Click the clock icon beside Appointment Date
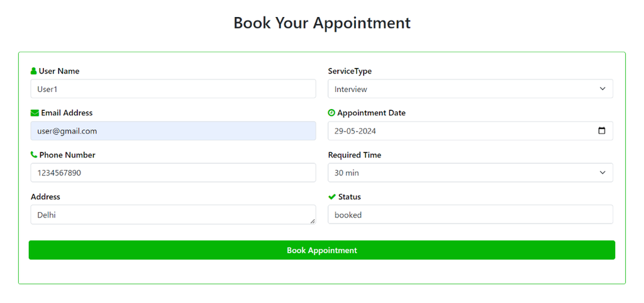Screen dimensions: 644x303 (331, 113)
